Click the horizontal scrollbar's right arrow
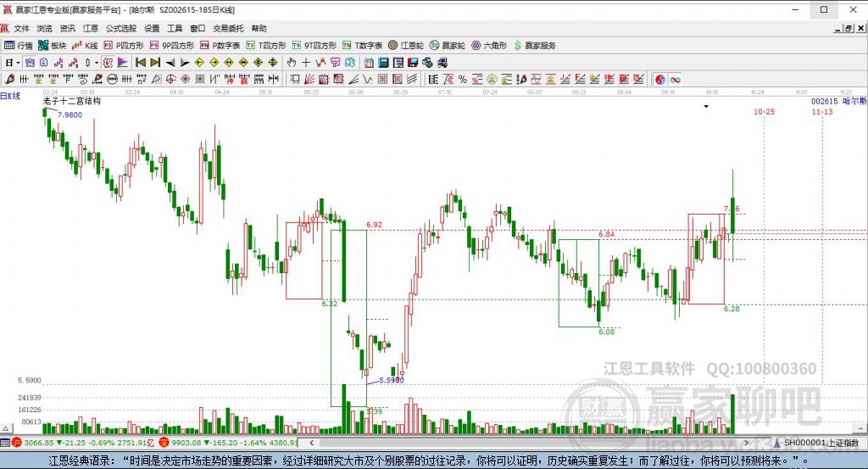 747,443
